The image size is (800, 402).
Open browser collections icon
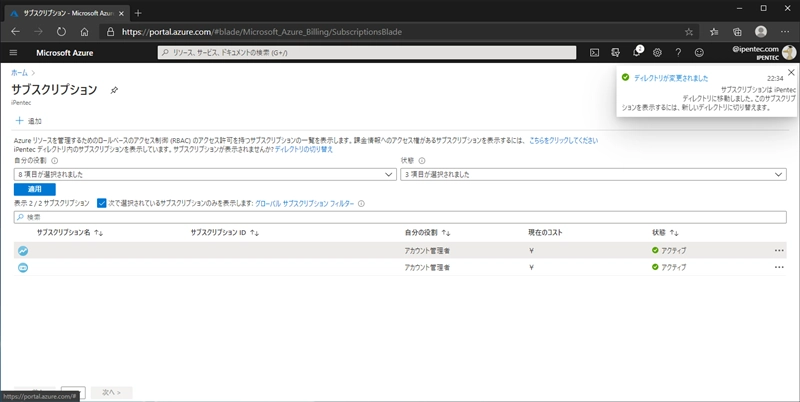pyautogui.click(x=737, y=32)
